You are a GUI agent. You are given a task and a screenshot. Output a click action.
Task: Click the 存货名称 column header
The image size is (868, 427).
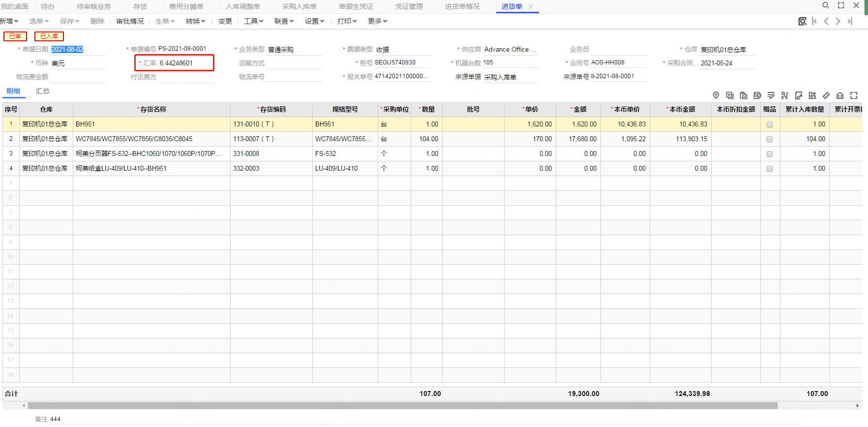tap(152, 109)
